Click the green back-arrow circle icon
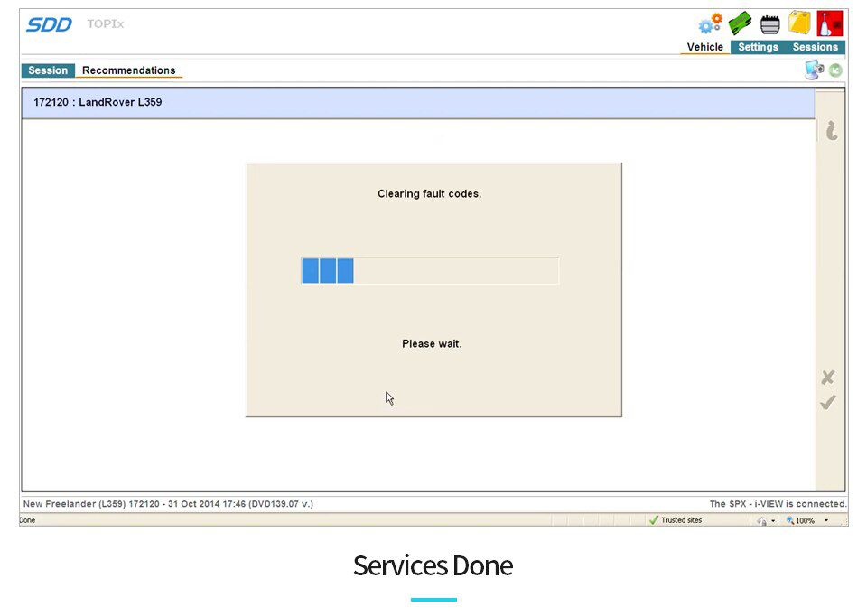The width and height of the screenshot is (867, 616). [835, 70]
